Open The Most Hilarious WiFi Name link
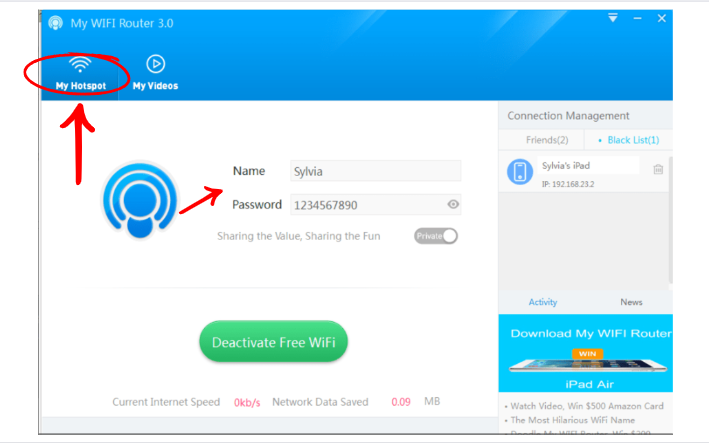709x443 pixels. (572, 420)
